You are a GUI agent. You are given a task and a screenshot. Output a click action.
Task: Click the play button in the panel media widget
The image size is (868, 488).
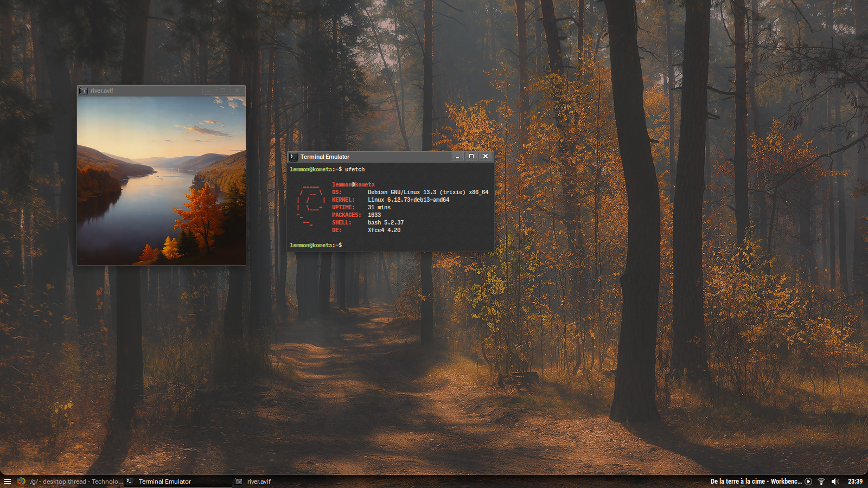click(x=808, y=481)
